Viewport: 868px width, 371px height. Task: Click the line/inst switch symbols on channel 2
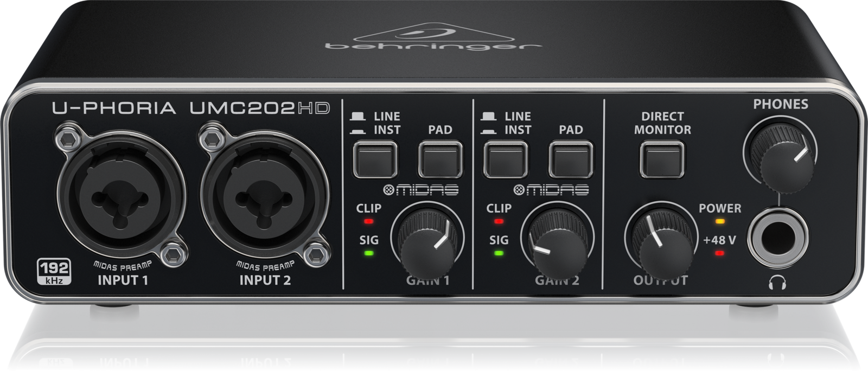click(489, 123)
